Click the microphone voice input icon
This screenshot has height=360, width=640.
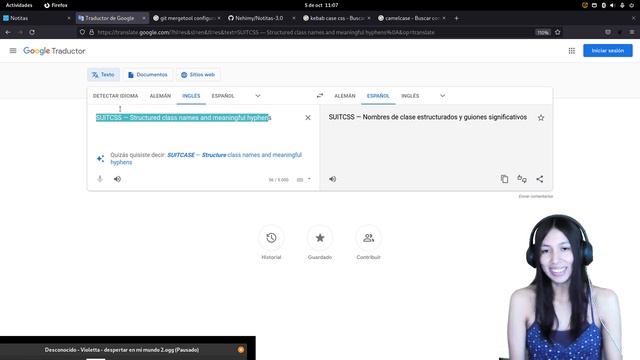coord(100,179)
